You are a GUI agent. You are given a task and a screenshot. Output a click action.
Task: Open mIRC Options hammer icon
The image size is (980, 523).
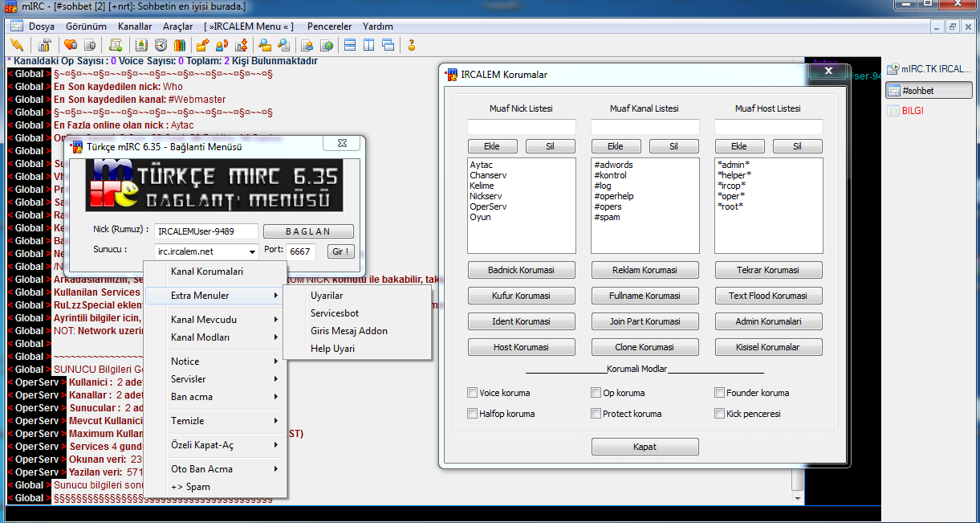pos(45,45)
